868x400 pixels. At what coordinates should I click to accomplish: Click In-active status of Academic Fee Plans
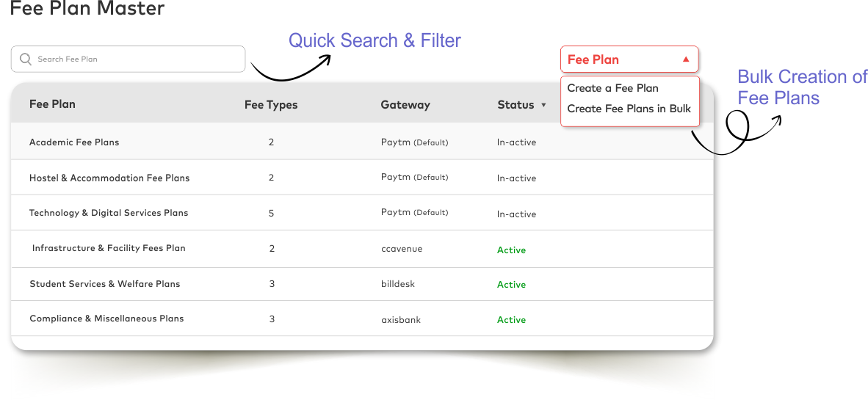click(x=516, y=142)
